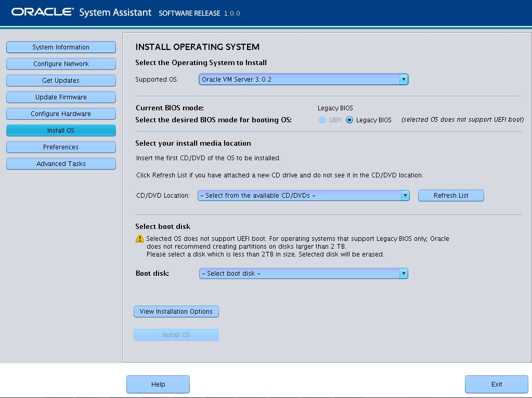The height and width of the screenshot is (398, 532).
Task: Select the UEFI boot mode option
Action: click(x=322, y=119)
